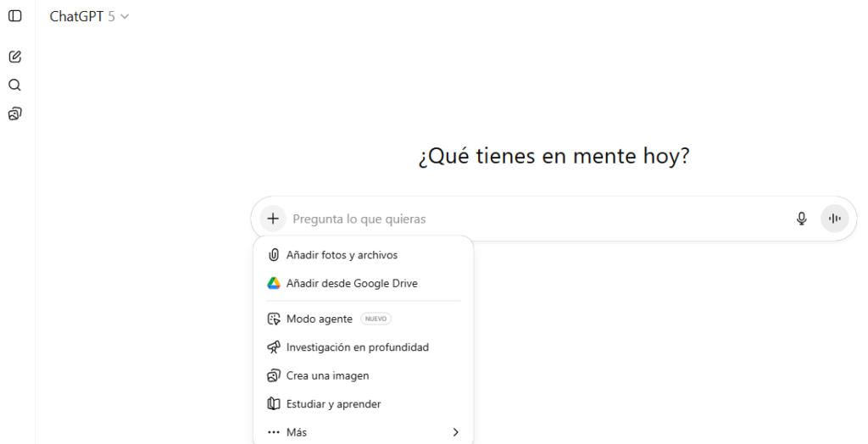Choose 'Añadir desde Google Drive'

(363, 284)
